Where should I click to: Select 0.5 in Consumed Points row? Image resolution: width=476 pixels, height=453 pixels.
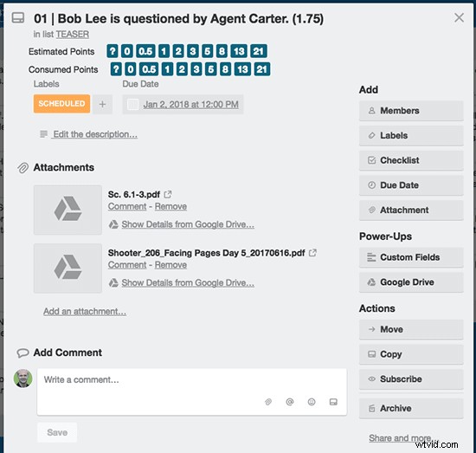point(149,69)
